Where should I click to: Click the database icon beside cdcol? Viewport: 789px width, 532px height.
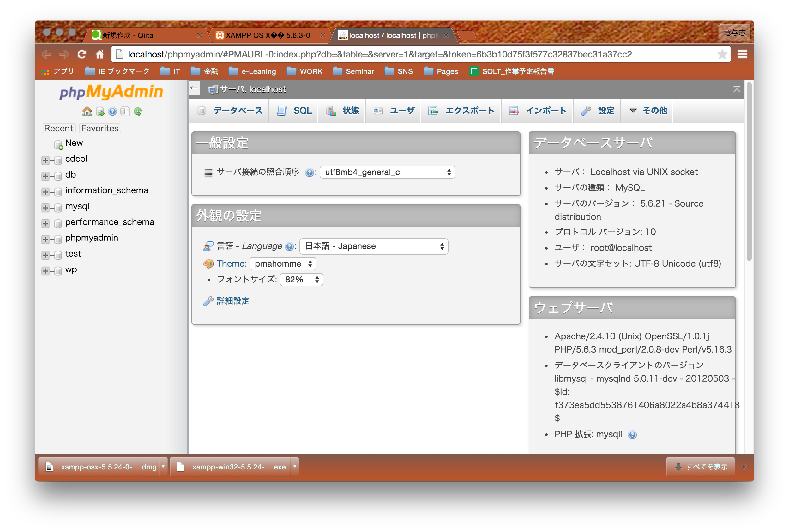pos(58,160)
